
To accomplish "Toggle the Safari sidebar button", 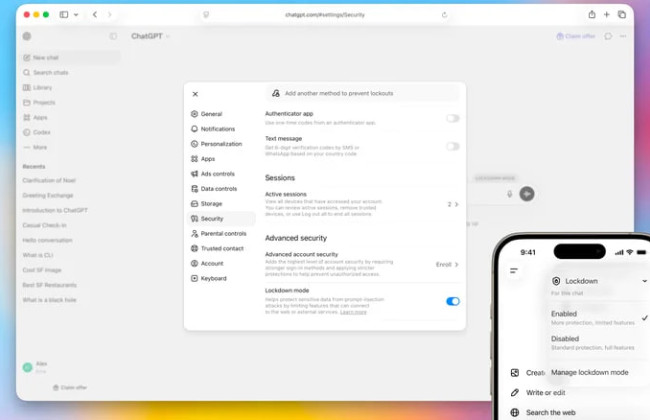I will coord(64,15).
